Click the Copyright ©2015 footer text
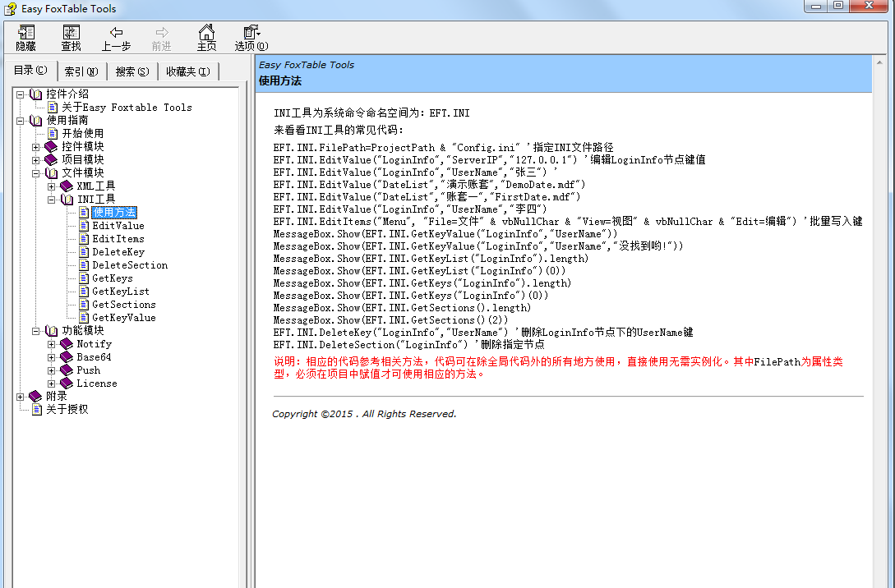This screenshot has width=895, height=588. pyautogui.click(x=364, y=413)
